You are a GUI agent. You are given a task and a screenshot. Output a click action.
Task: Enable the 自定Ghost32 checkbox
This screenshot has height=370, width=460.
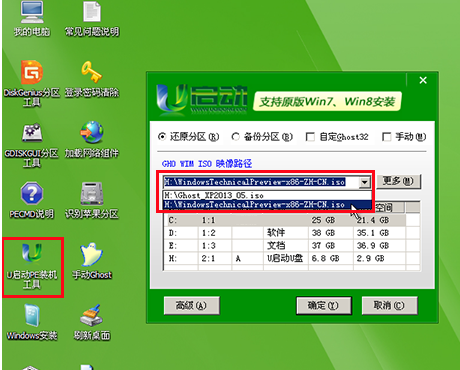point(310,137)
